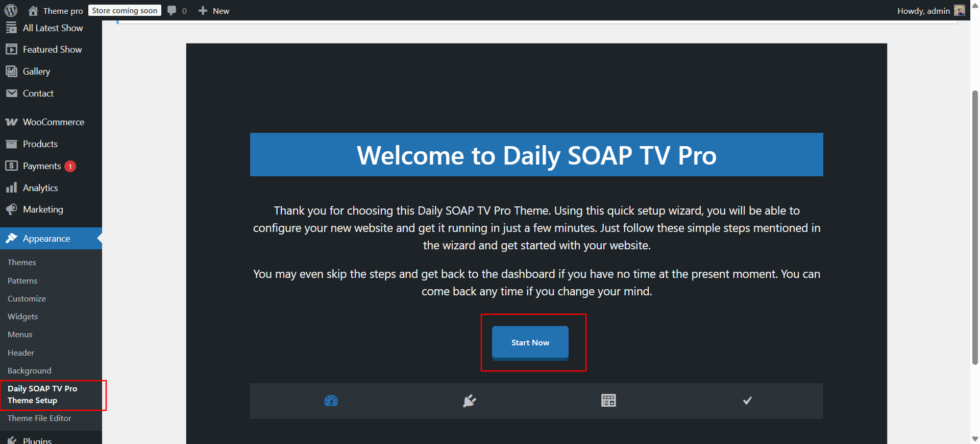This screenshot has height=444, width=980.
Task: Click the Start Now button
Action: [x=530, y=342]
